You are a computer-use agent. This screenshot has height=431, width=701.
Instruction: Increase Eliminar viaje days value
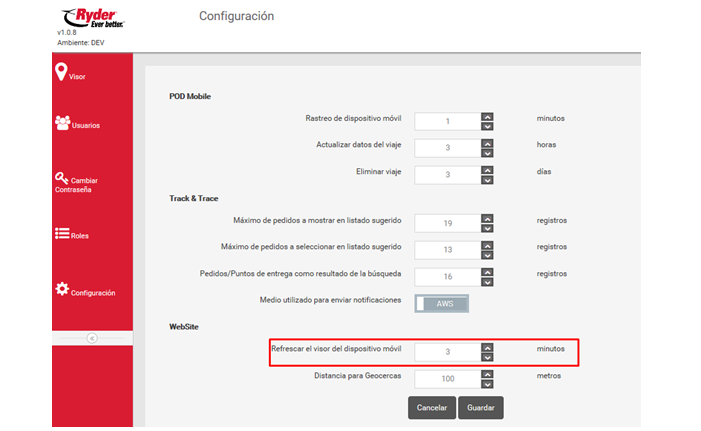[487, 169]
